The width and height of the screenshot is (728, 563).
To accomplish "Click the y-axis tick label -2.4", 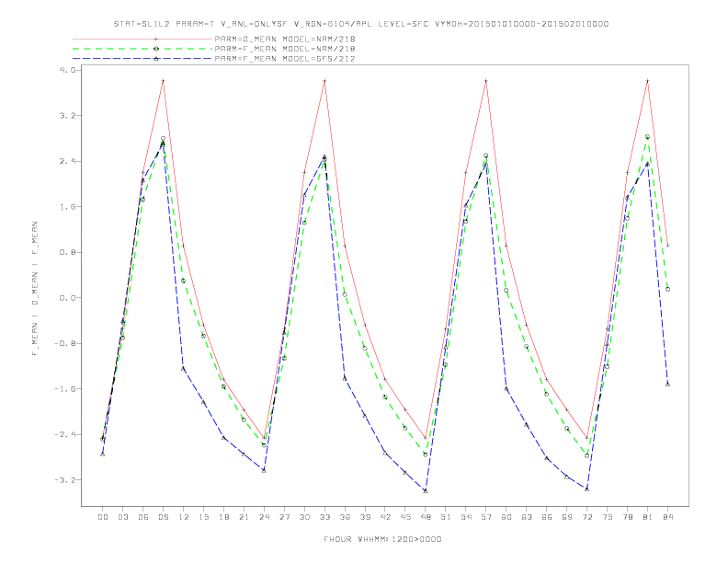I will [x=65, y=434].
